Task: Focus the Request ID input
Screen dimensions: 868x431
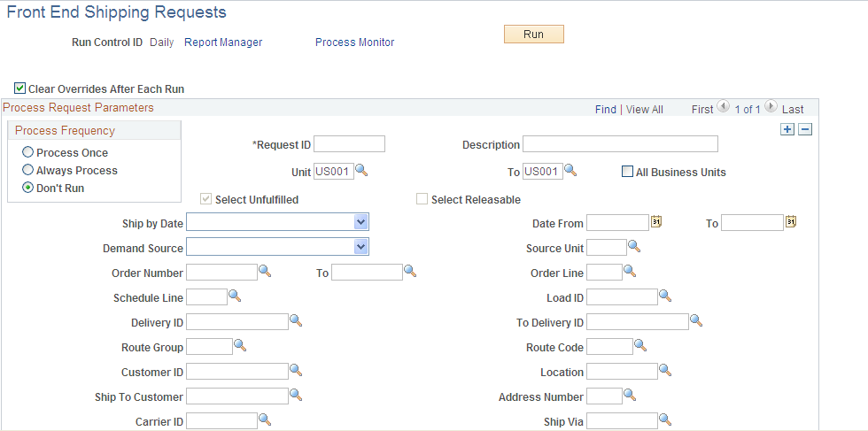Action: pos(349,144)
